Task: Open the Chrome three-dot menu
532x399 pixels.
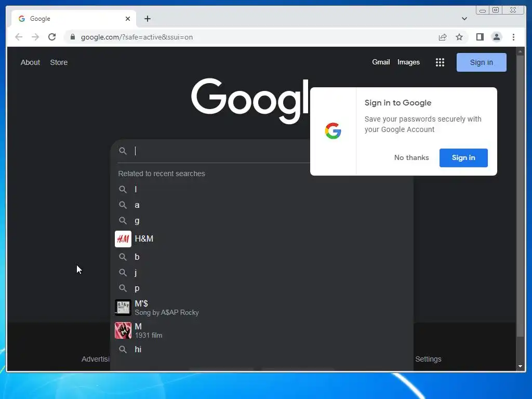Action: click(x=513, y=37)
